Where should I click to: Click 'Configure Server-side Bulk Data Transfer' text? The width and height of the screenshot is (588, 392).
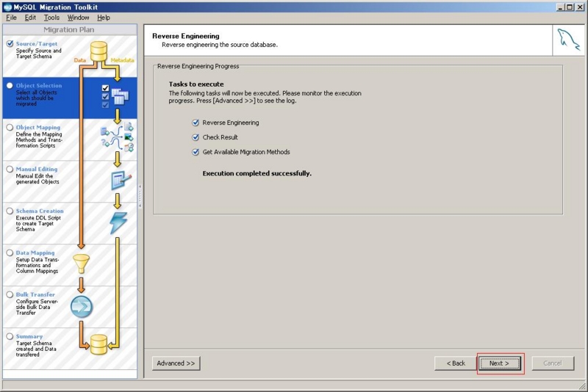37,307
